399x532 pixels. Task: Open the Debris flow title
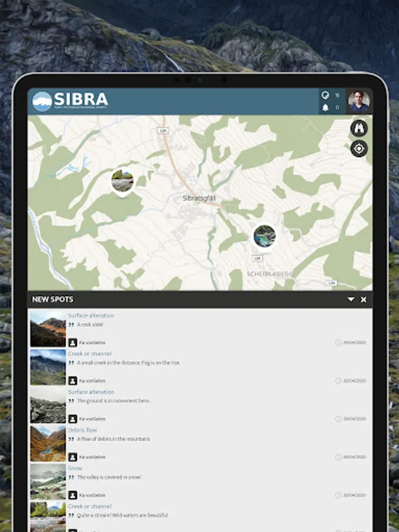(x=82, y=430)
